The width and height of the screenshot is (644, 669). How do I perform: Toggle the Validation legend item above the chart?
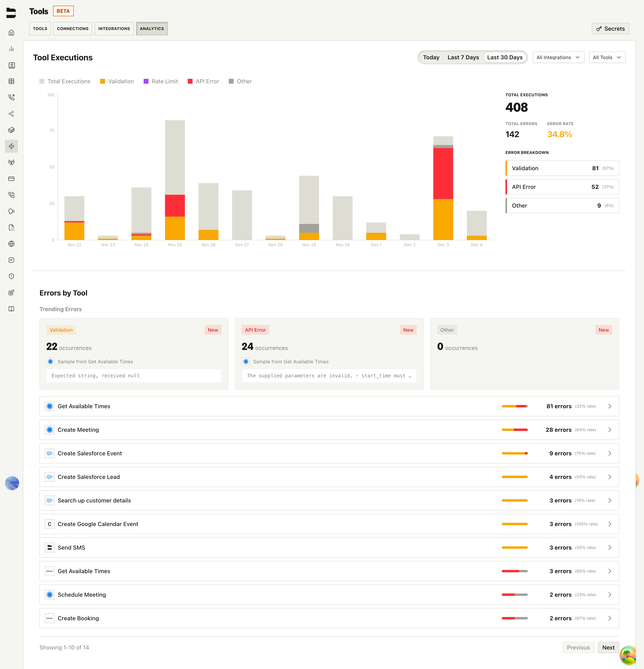pos(116,81)
